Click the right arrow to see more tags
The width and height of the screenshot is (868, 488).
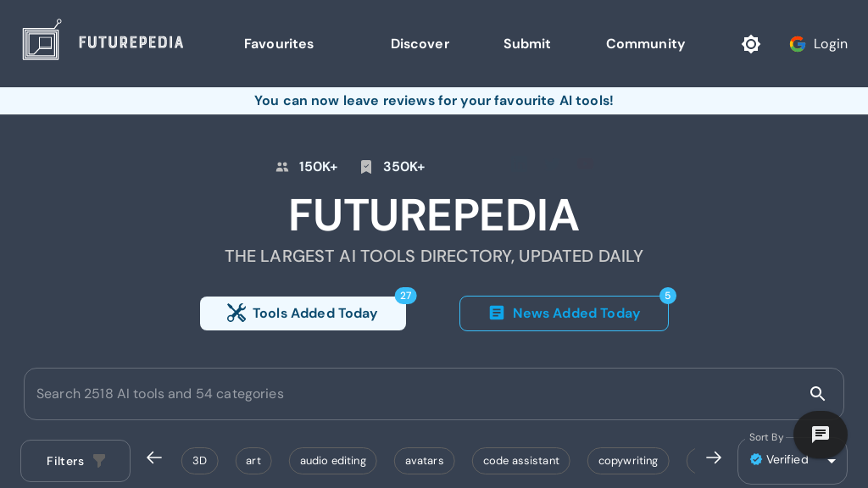pos(714,457)
